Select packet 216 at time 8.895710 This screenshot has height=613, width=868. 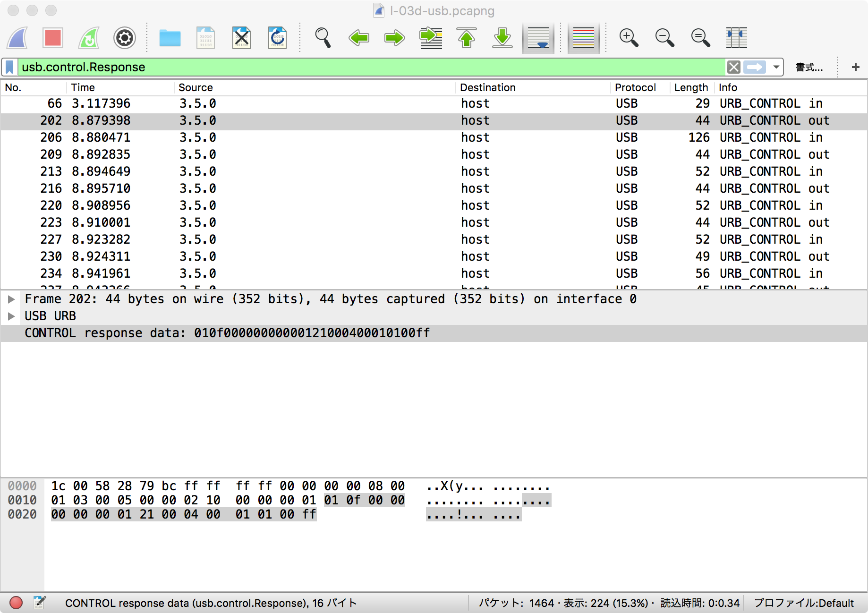pyautogui.click(x=434, y=188)
